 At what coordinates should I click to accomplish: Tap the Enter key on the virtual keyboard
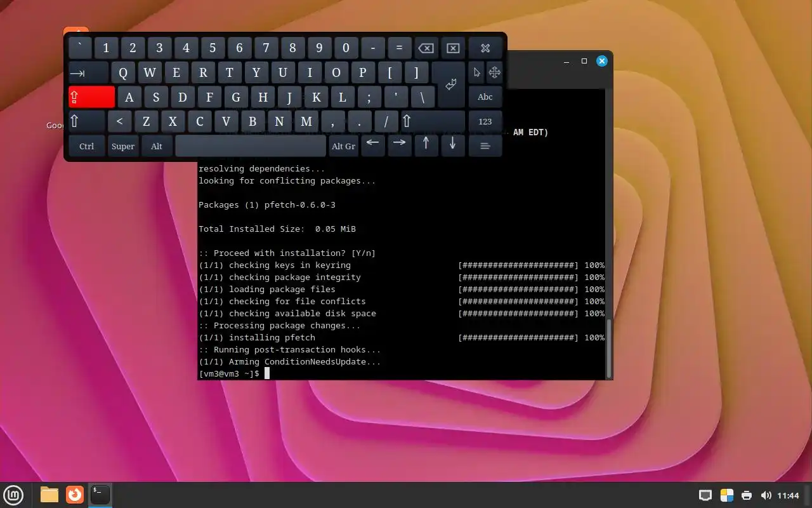point(451,84)
